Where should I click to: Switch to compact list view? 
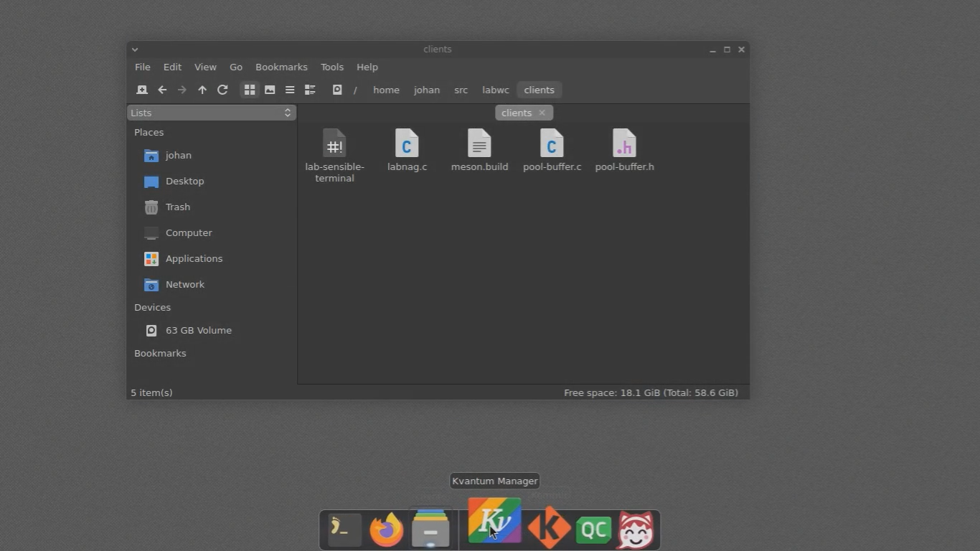[290, 90]
